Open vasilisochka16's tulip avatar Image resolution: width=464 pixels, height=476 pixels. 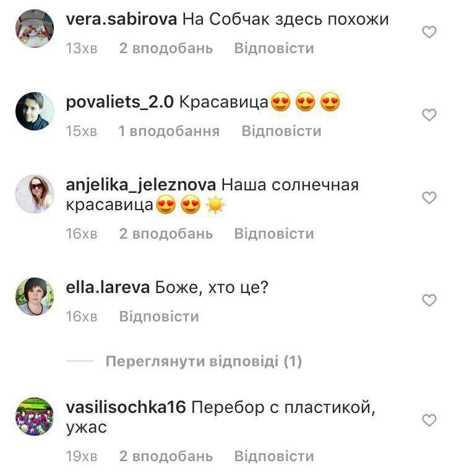35,417
